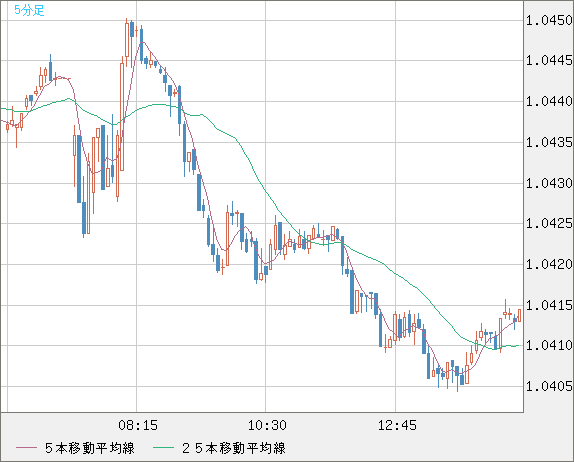Click the 12:45 time axis label

397,425
